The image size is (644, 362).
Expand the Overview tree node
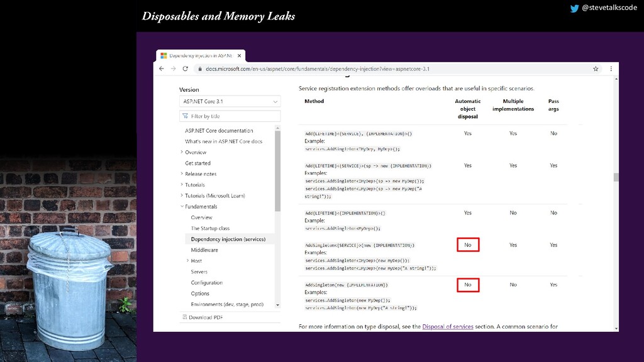click(x=182, y=152)
